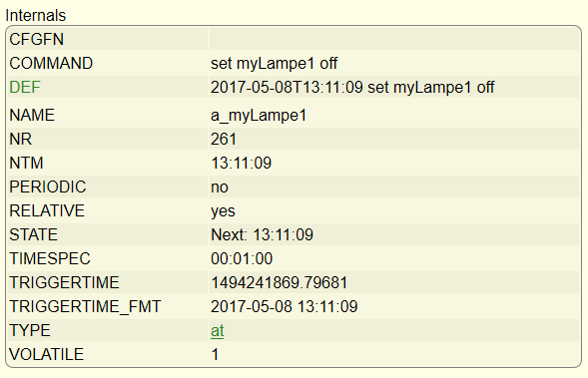Click the VOLATILE value 1

215,355
